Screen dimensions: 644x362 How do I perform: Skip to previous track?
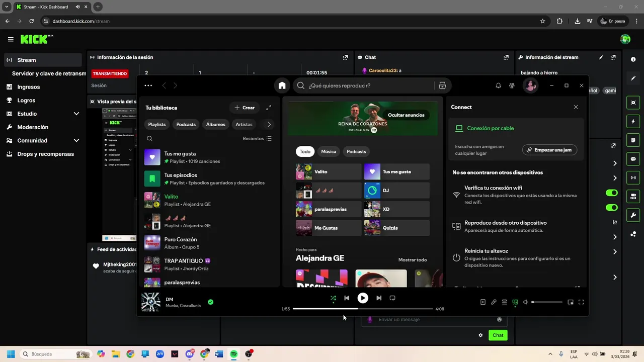(347, 298)
